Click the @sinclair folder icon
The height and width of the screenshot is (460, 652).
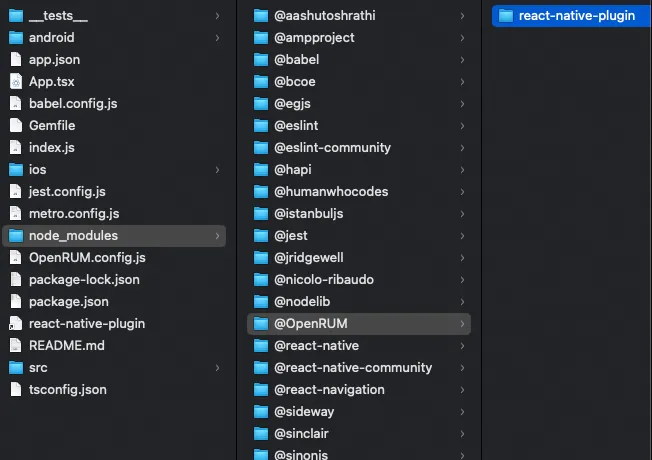tap(261, 434)
